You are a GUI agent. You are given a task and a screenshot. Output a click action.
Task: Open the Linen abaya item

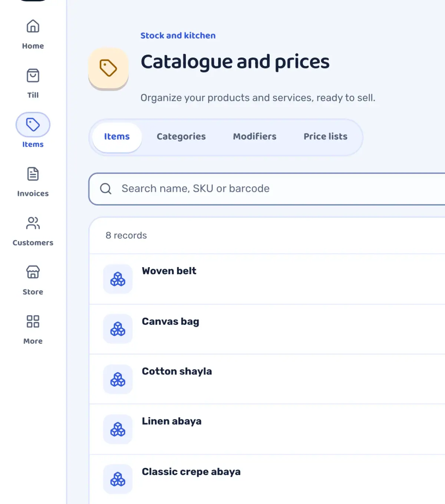[267, 429]
